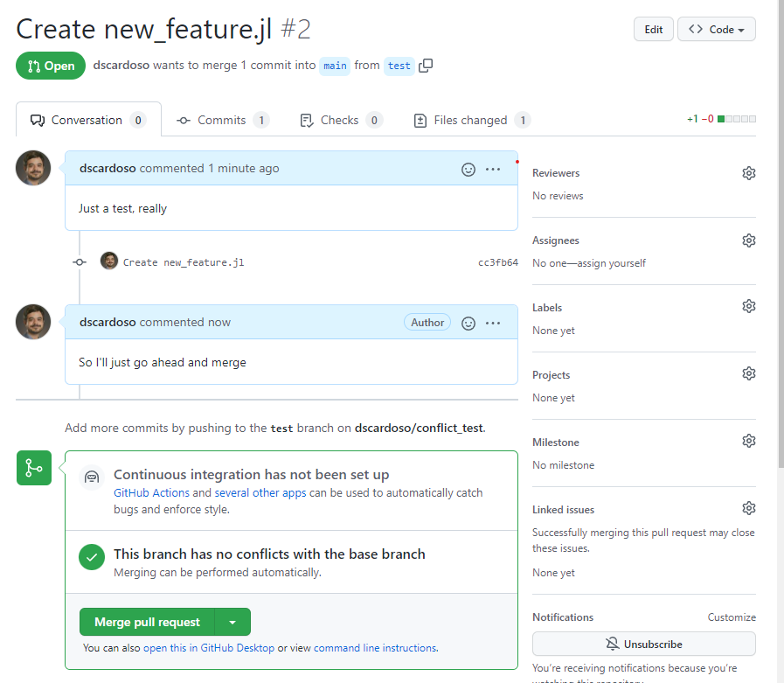Click the Merge pull request button
This screenshot has width=784, height=683.
(147, 622)
